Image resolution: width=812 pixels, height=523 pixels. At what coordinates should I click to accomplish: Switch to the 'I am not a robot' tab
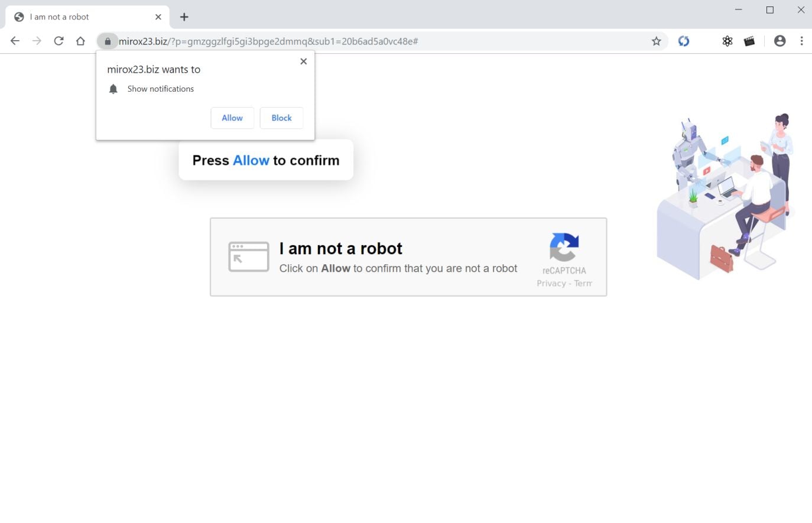pyautogui.click(x=83, y=17)
